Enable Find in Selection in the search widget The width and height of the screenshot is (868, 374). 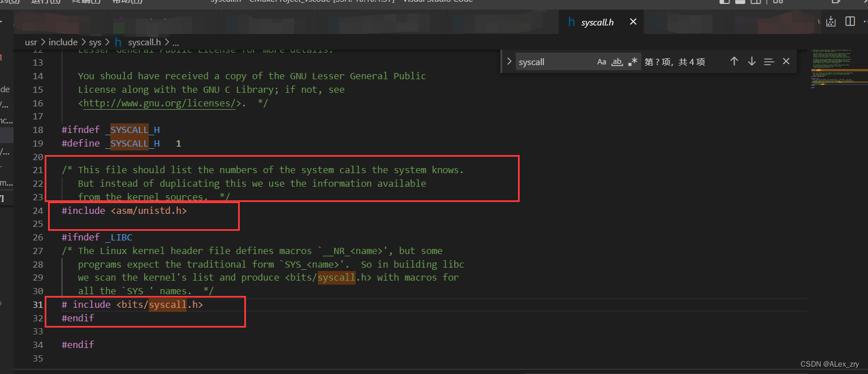tap(768, 61)
